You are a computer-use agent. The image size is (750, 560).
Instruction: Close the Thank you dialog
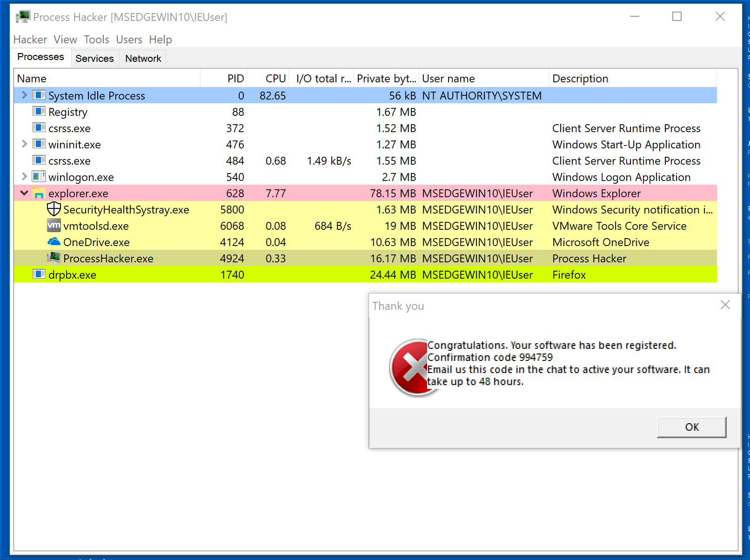tap(725, 305)
